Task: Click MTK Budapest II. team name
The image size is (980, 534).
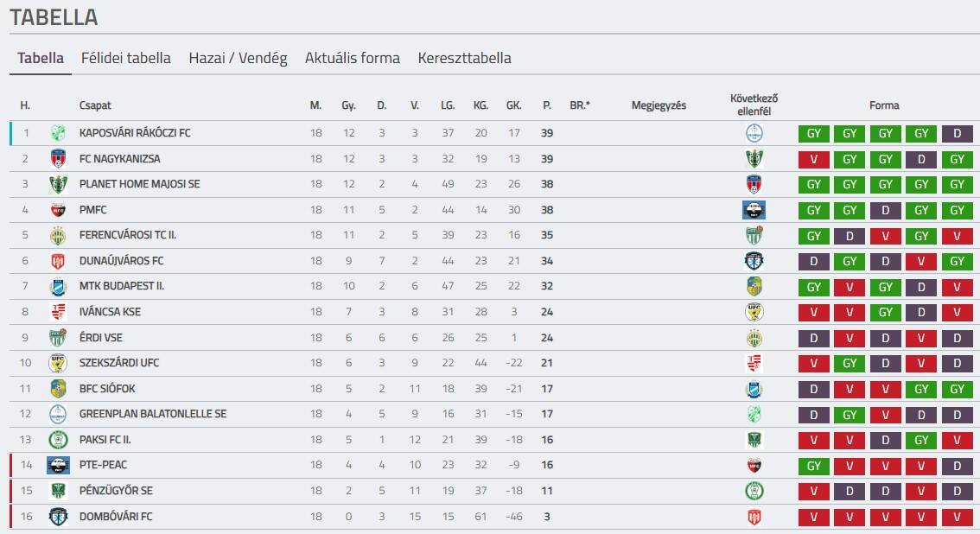Action: [x=122, y=286]
